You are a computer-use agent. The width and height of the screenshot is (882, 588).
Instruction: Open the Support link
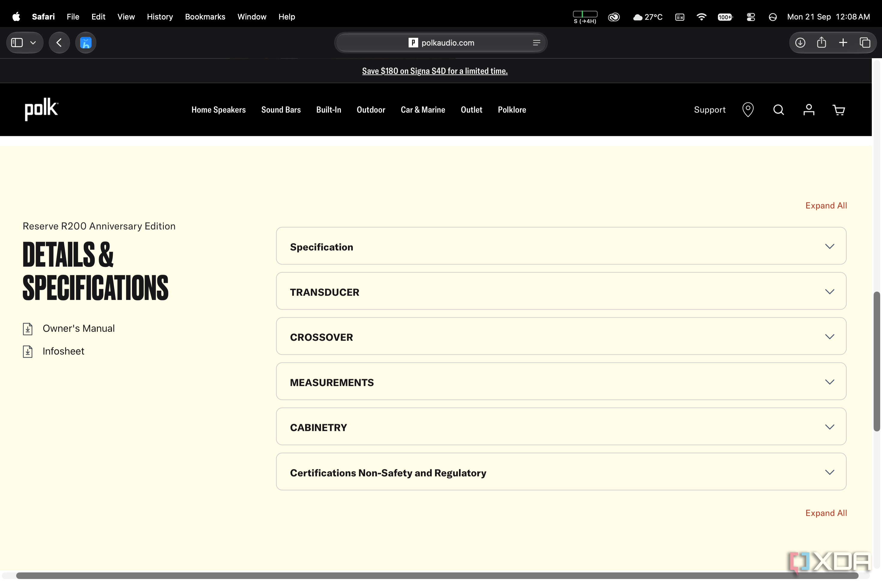point(709,109)
